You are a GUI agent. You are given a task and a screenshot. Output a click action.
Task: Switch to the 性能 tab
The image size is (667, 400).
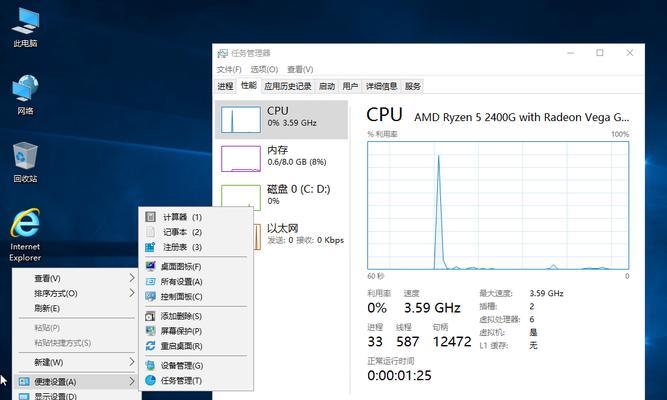(x=249, y=86)
